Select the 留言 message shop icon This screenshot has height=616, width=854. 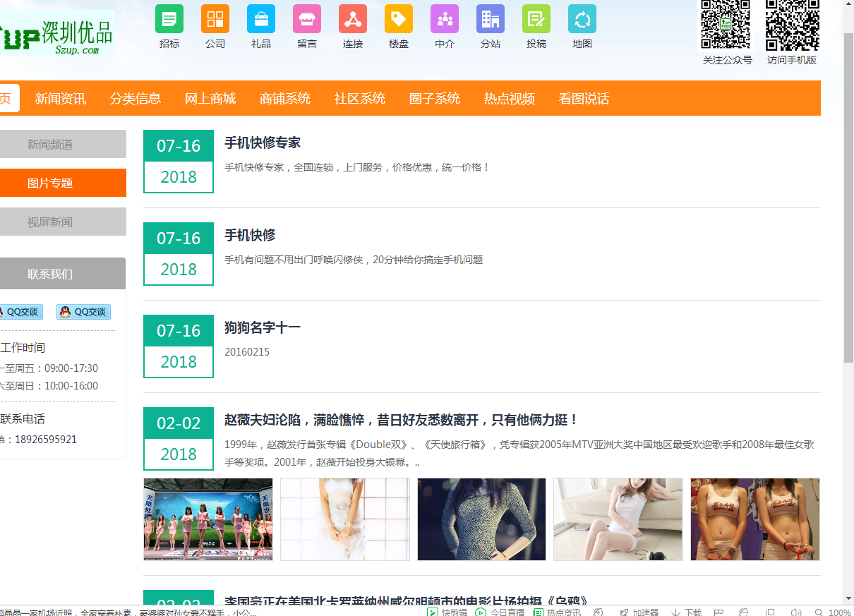(x=307, y=19)
